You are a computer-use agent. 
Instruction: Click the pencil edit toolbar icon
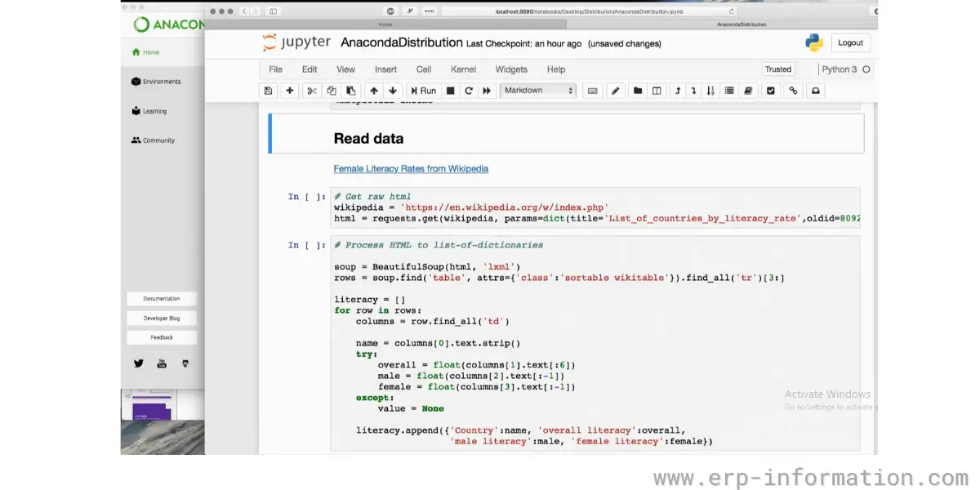point(617,91)
